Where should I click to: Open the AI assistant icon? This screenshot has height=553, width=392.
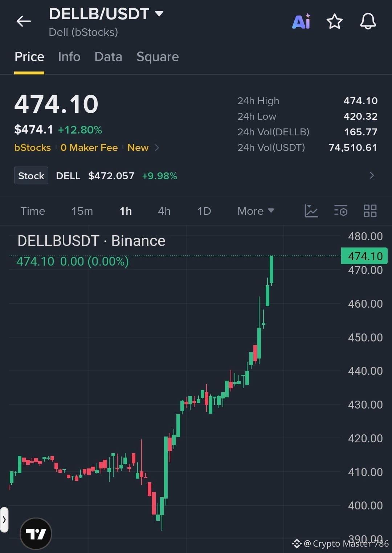[301, 21]
